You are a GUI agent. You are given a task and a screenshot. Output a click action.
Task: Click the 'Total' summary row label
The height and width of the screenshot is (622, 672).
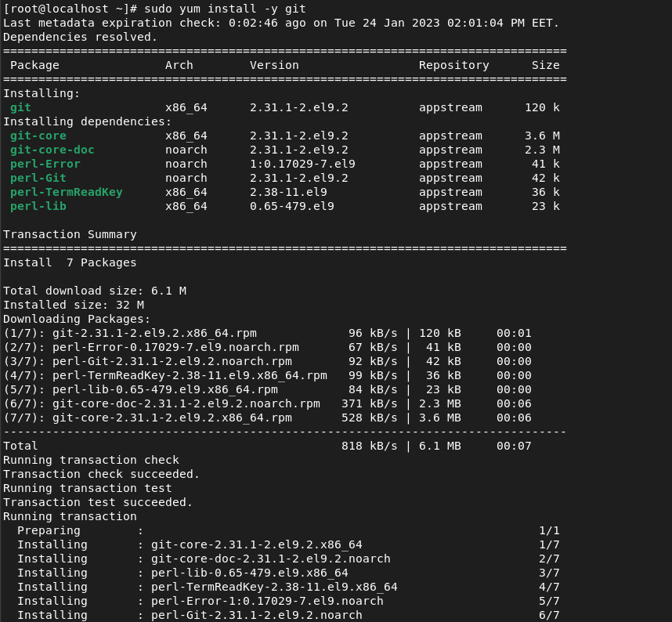click(20, 447)
